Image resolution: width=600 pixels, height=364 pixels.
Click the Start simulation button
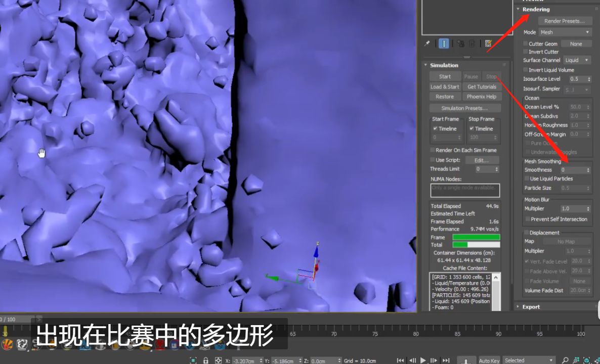(x=445, y=76)
